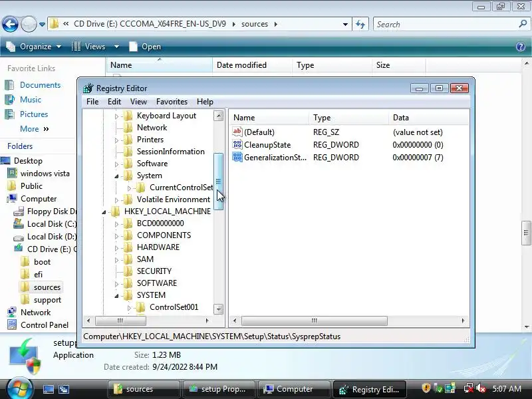Viewport: 532px width, 399px height.
Task: Expand the HARDWARE key
Action: click(x=116, y=248)
